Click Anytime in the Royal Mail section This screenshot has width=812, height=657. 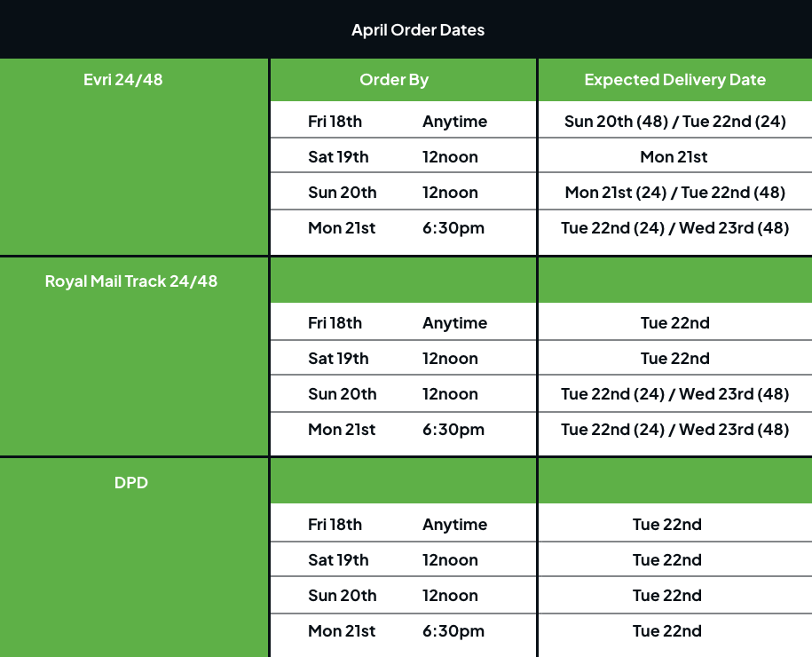(454, 323)
